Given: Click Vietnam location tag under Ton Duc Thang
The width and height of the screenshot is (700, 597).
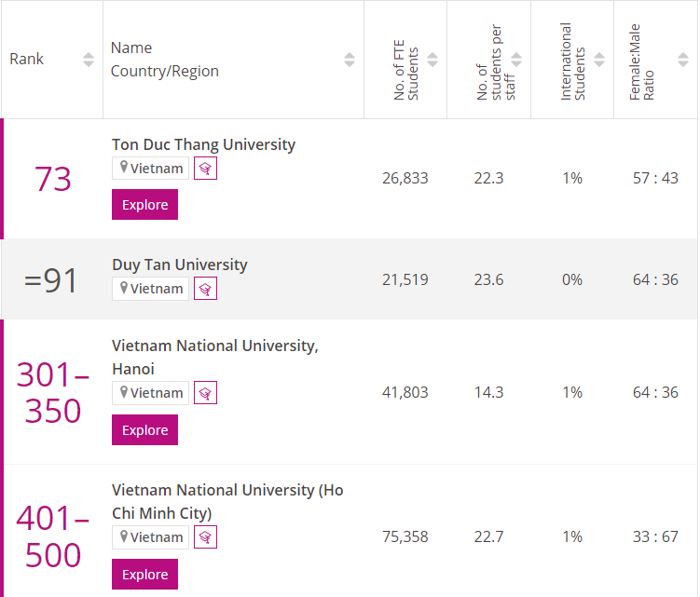Looking at the screenshot, I should tap(150, 168).
